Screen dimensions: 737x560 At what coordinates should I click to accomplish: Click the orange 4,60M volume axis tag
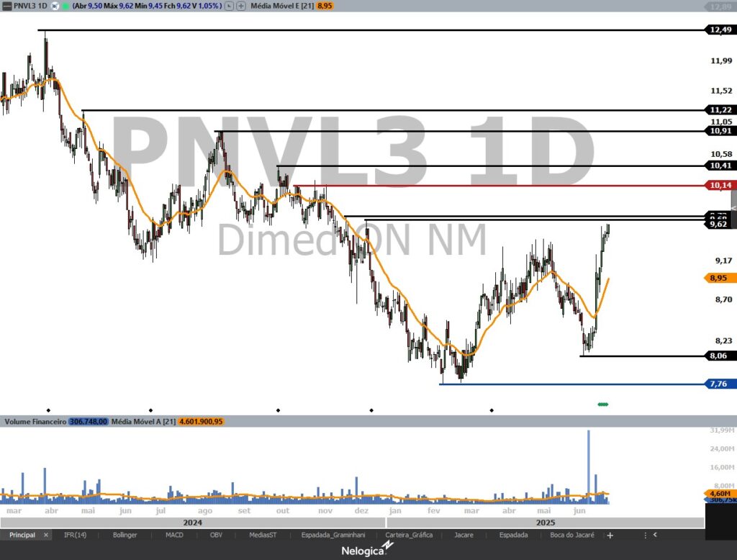click(x=720, y=493)
